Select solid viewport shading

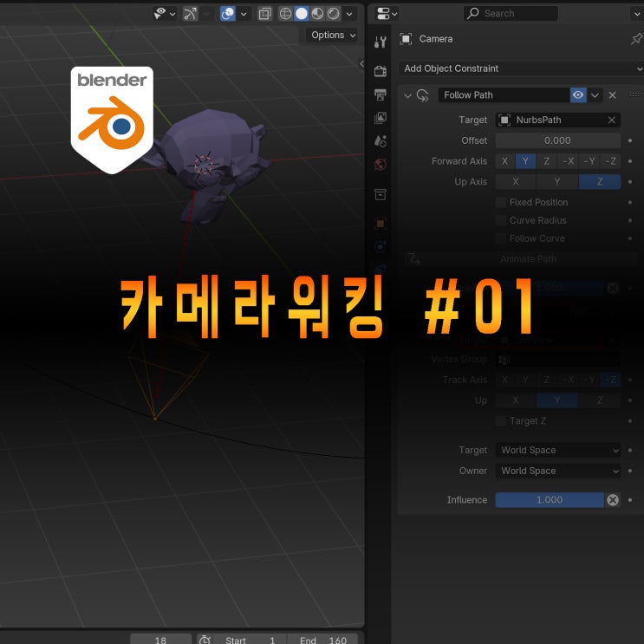(x=301, y=14)
